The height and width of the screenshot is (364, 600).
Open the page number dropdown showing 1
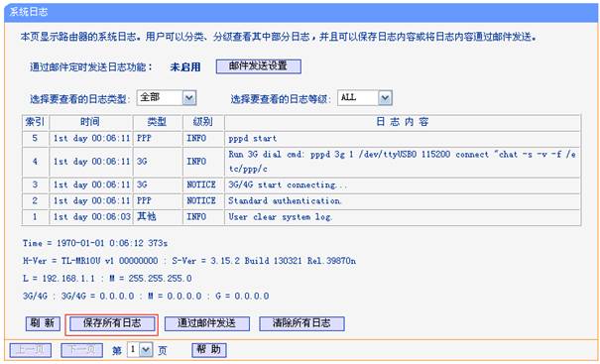pyautogui.click(x=140, y=349)
